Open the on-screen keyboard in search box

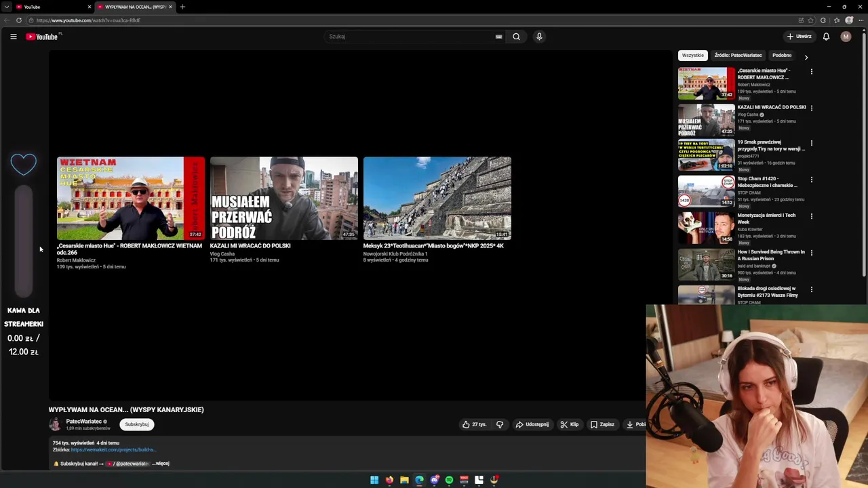(x=498, y=37)
